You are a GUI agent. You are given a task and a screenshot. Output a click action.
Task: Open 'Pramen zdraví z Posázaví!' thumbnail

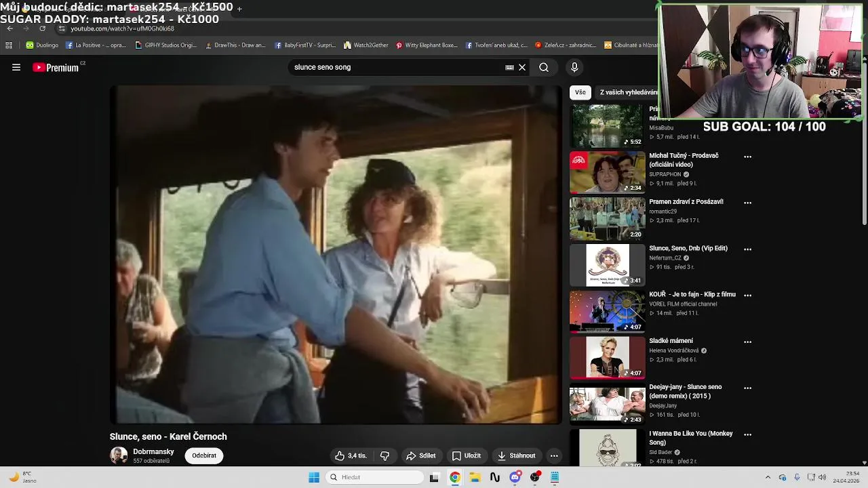(x=608, y=218)
